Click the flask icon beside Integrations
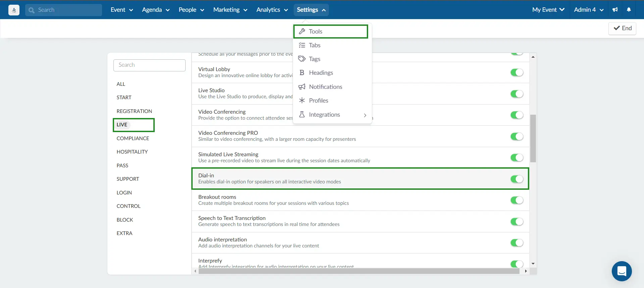Image resolution: width=644 pixels, height=288 pixels. (x=302, y=114)
